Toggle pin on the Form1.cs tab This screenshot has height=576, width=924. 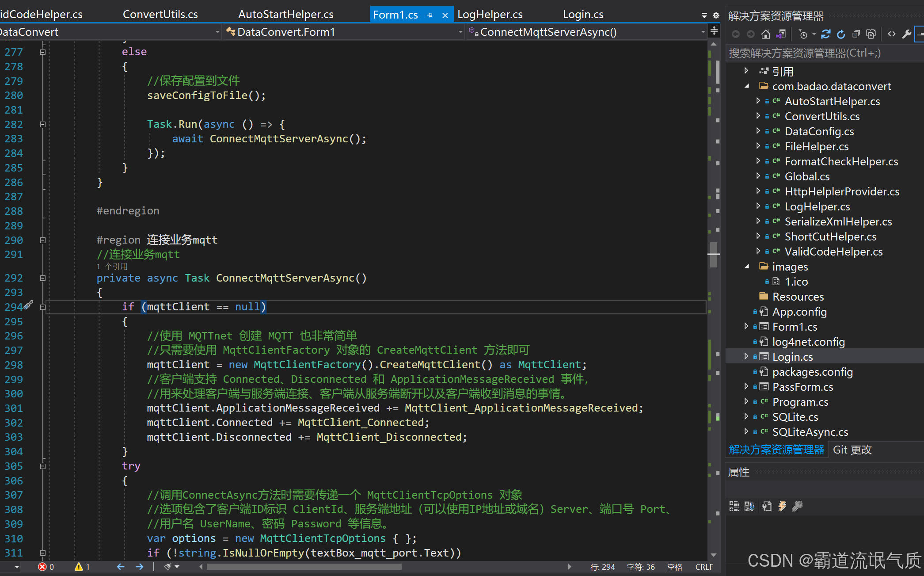click(430, 15)
